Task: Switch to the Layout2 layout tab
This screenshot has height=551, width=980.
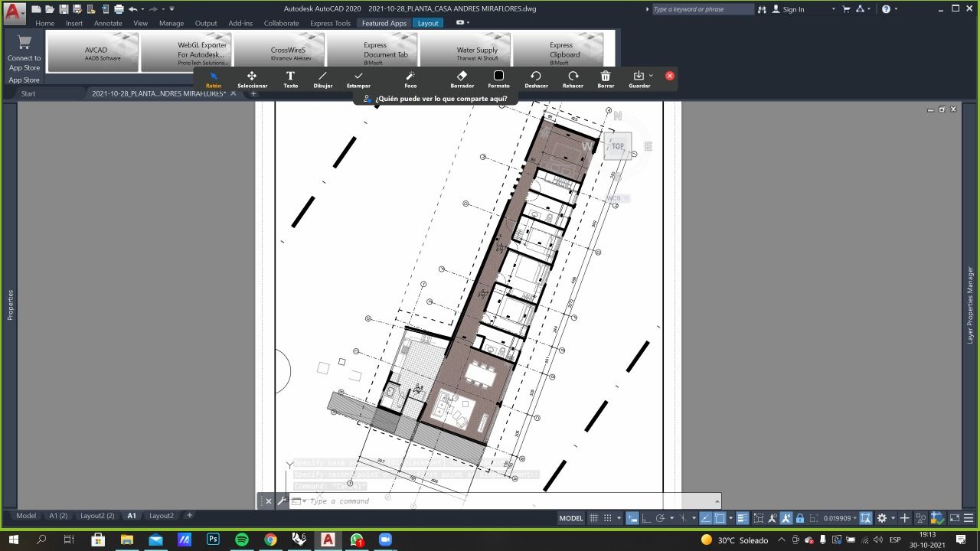Action: (x=161, y=516)
